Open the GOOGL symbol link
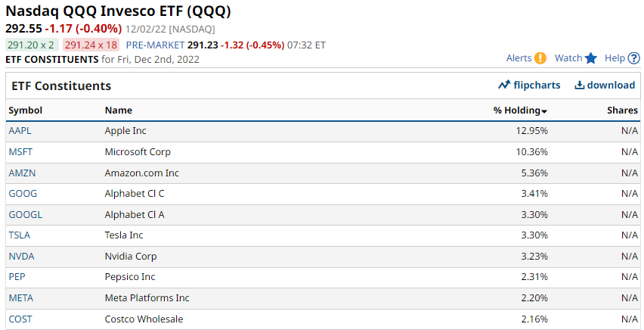Viewport: 644px width, 330px height. tap(26, 214)
